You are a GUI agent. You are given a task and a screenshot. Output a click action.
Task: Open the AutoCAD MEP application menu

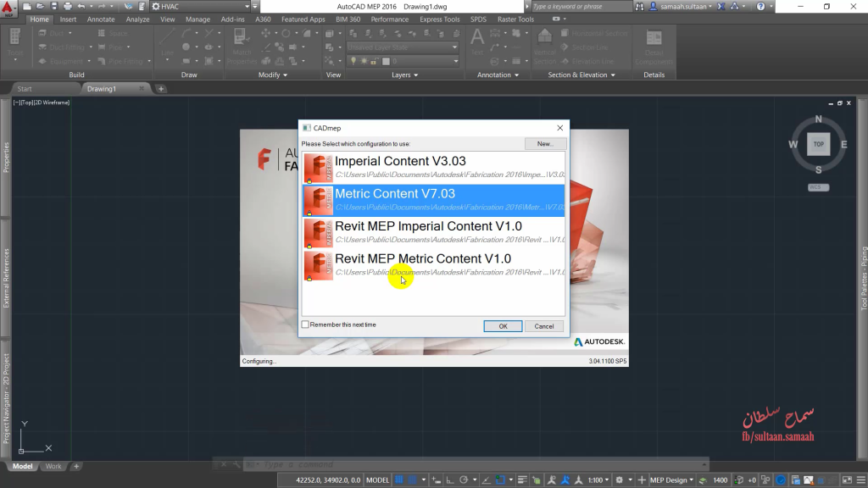click(8, 7)
